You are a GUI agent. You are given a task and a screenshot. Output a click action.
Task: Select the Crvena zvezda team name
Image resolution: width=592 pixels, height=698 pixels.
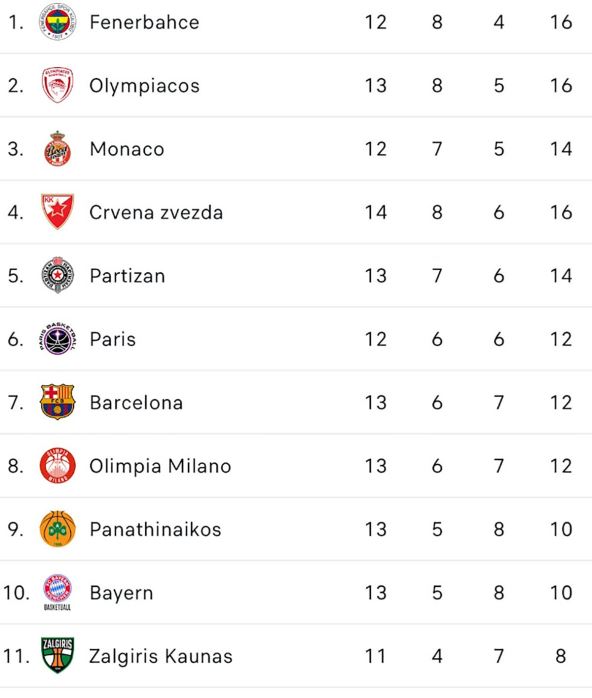156,212
